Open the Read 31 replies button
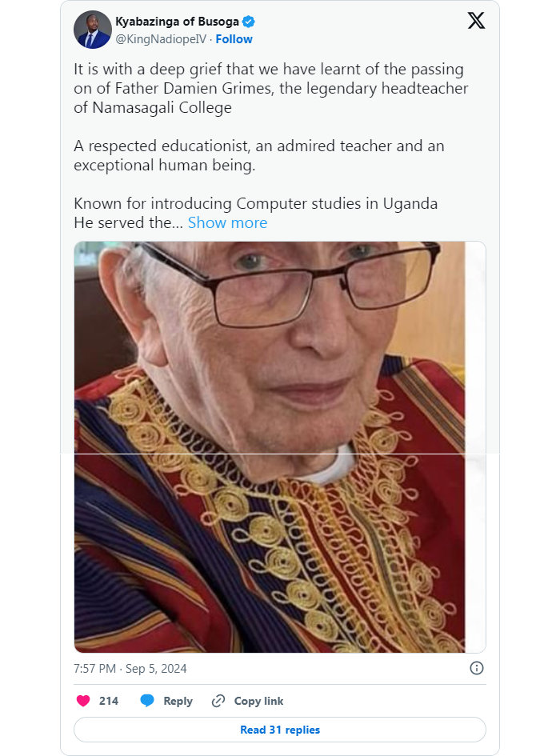Image resolution: width=560 pixels, height=756 pixels. [x=279, y=730]
